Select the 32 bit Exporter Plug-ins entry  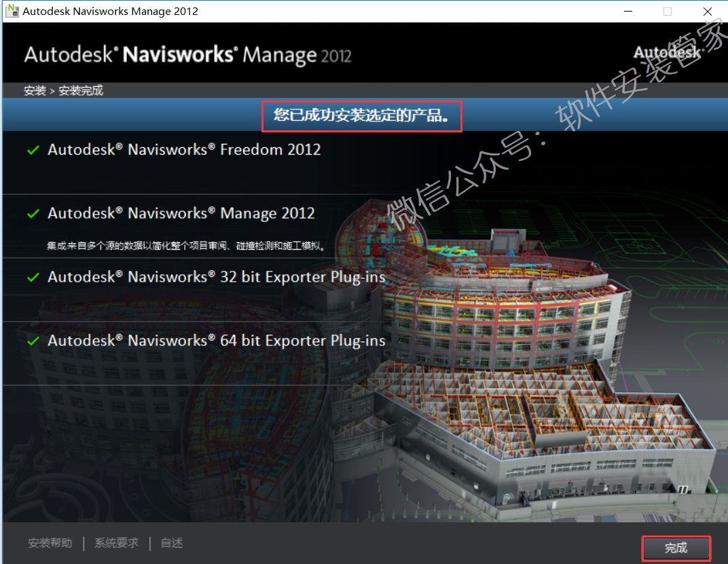pyautogui.click(x=216, y=278)
